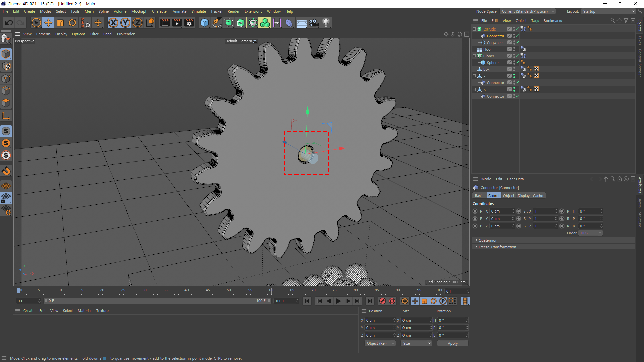This screenshot has width=644, height=362.
Task: Click the Render View icon
Action: [165, 23]
